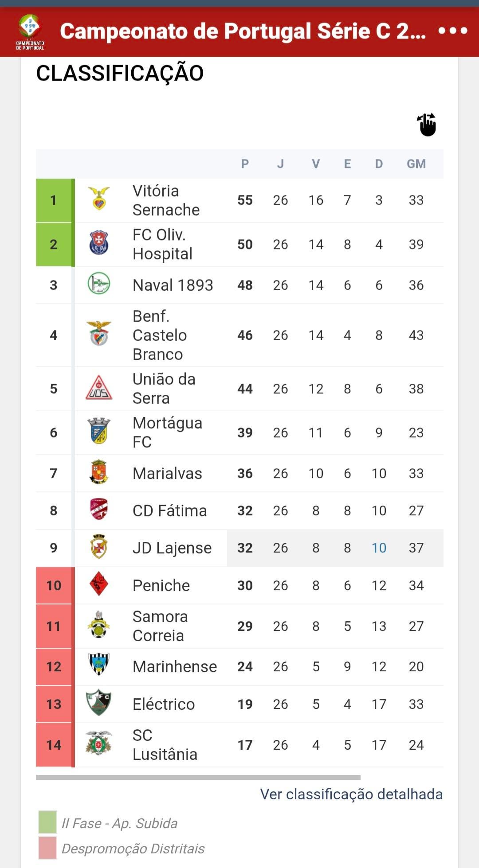Click the GM column header
479x868 pixels.
tap(416, 164)
